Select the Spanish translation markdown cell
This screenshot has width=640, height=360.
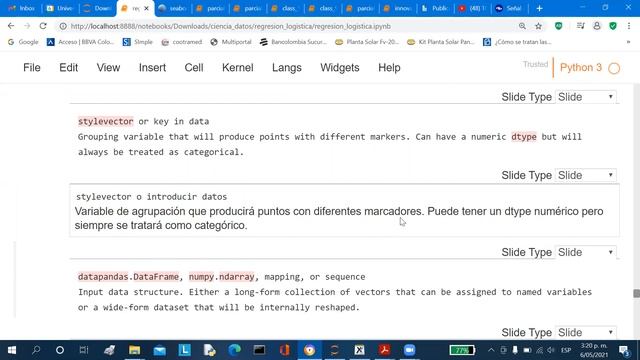click(x=344, y=211)
